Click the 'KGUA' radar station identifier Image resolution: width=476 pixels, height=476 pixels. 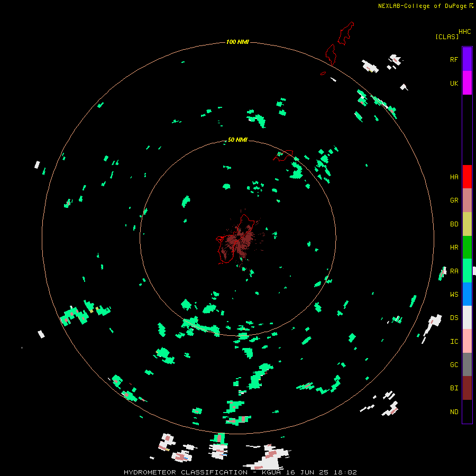[271, 472]
